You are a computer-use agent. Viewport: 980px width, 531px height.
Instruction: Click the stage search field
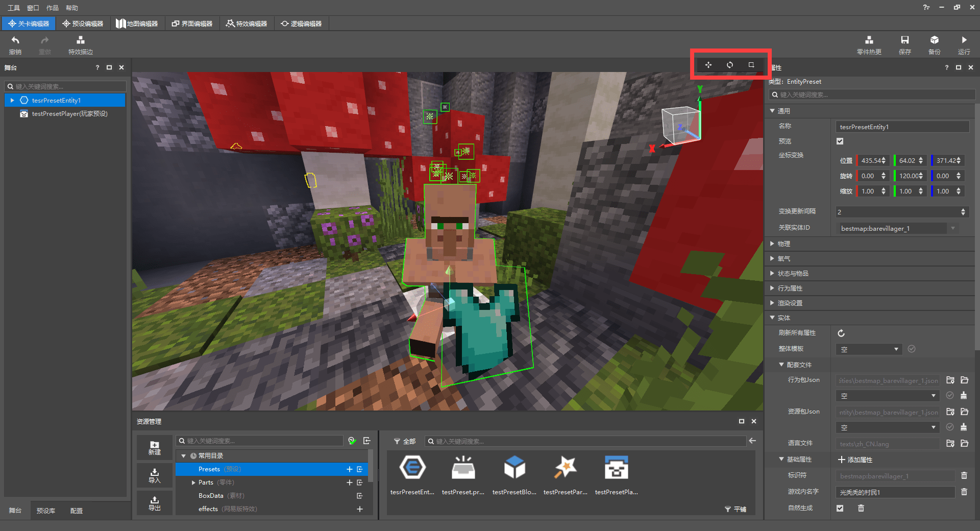tap(65, 86)
